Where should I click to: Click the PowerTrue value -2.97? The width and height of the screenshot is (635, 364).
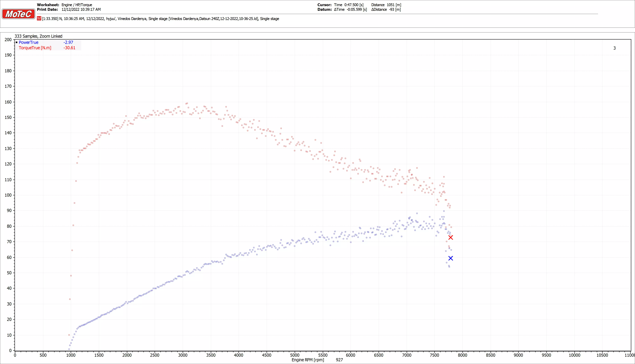68,42
